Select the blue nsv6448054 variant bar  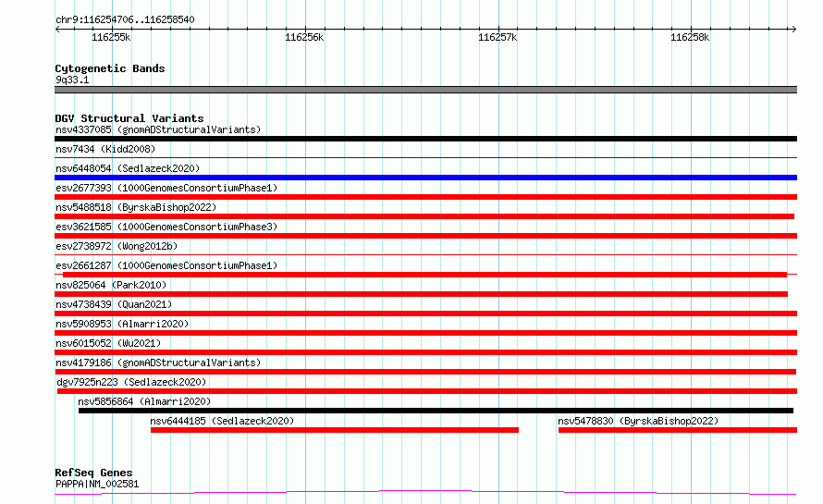(x=425, y=178)
